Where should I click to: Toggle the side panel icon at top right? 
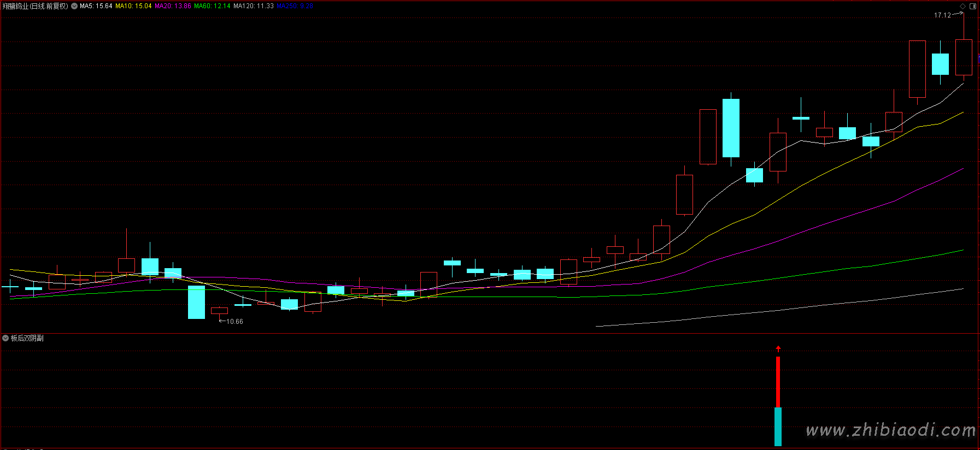coord(973,6)
